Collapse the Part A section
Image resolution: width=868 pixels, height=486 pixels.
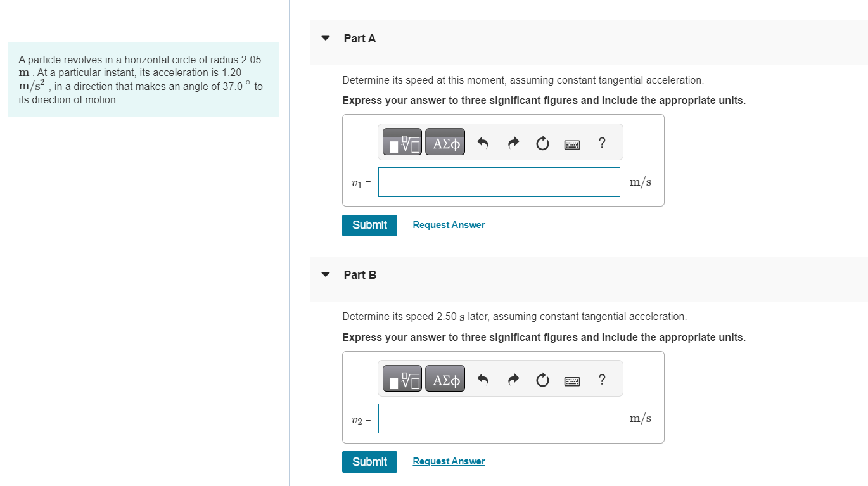pos(325,38)
